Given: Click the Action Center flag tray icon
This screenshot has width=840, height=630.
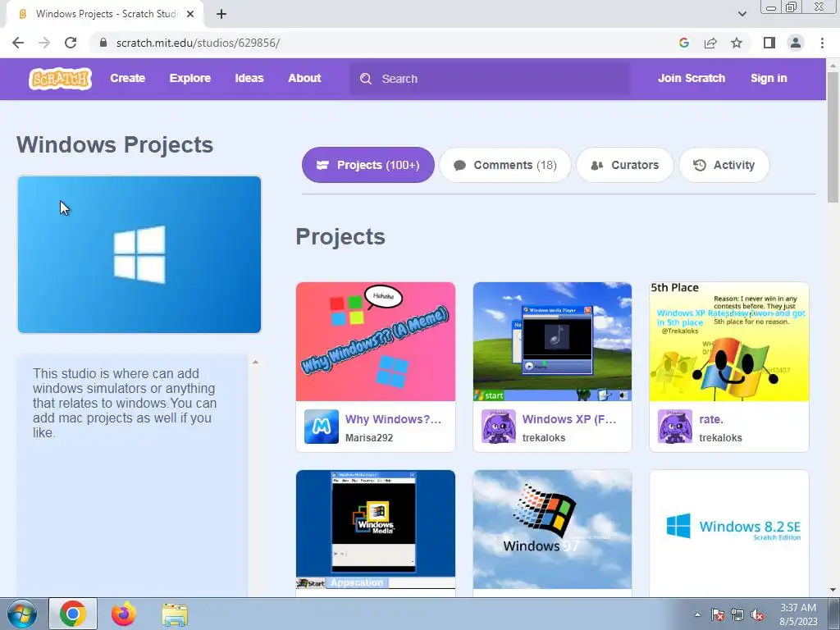Looking at the screenshot, I should click(x=717, y=614).
